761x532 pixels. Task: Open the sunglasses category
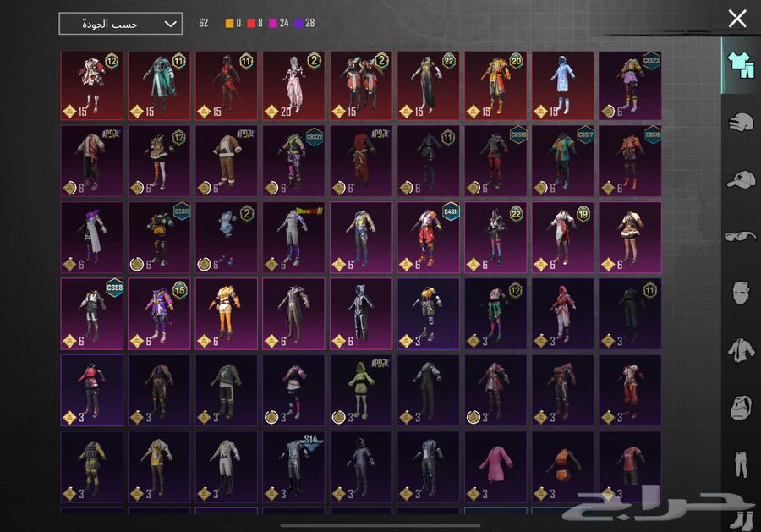tap(741, 236)
